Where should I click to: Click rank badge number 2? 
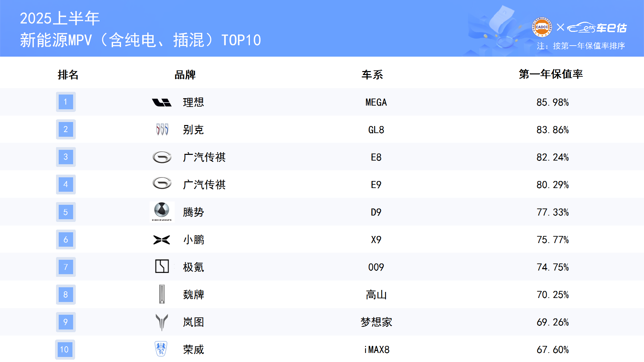coord(66,129)
